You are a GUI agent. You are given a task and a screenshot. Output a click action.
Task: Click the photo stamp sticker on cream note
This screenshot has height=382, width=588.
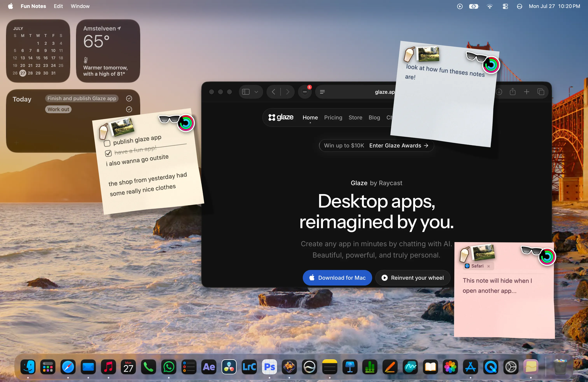[122, 127]
